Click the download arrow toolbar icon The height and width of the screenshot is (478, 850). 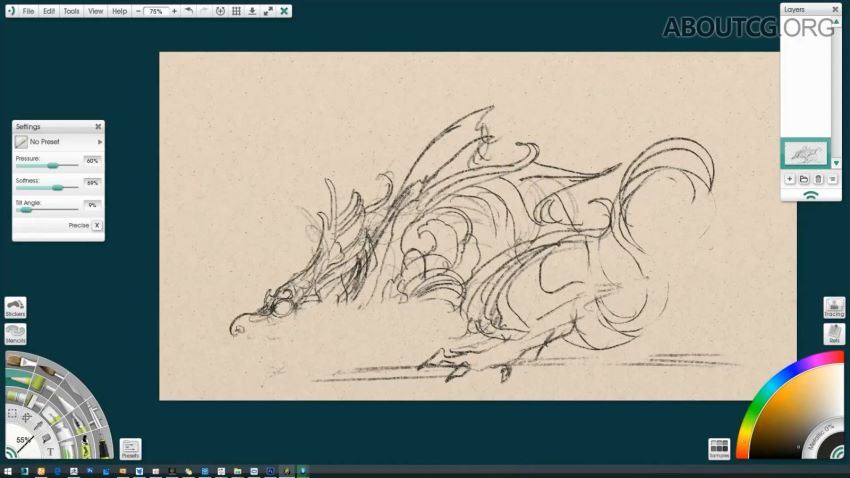[252, 11]
